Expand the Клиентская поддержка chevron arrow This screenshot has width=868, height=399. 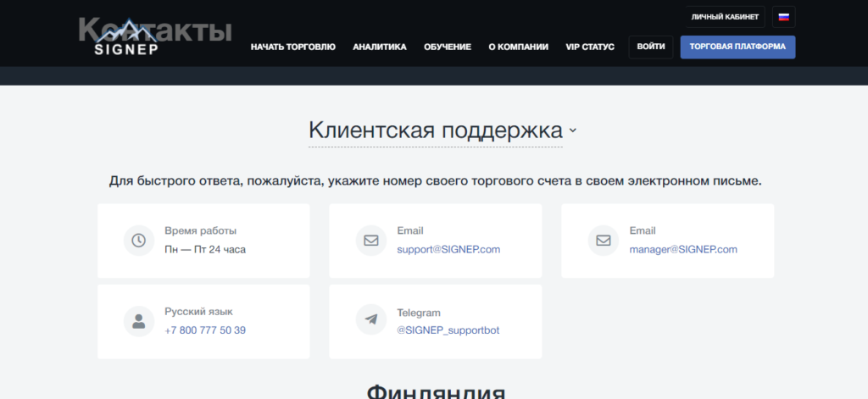(573, 130)
